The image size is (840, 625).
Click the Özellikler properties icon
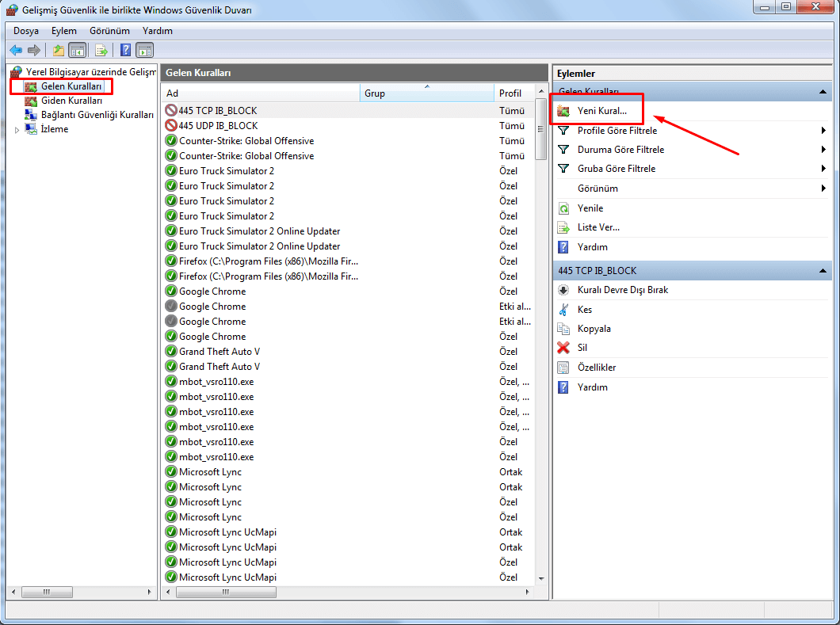pyautogui.click(x=563, y=368)
